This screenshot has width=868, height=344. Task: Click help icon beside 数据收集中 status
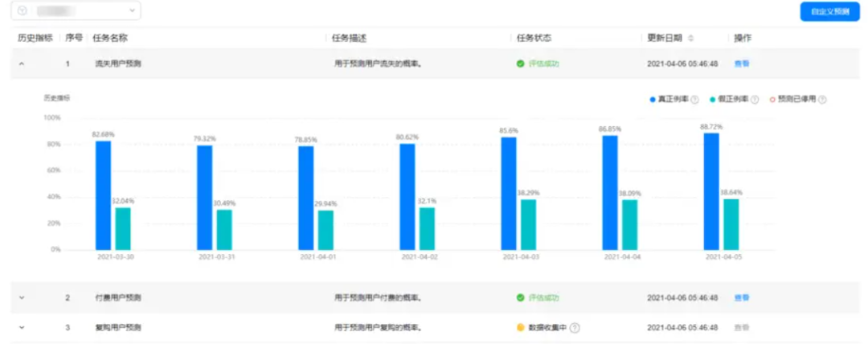click(575, 328)
